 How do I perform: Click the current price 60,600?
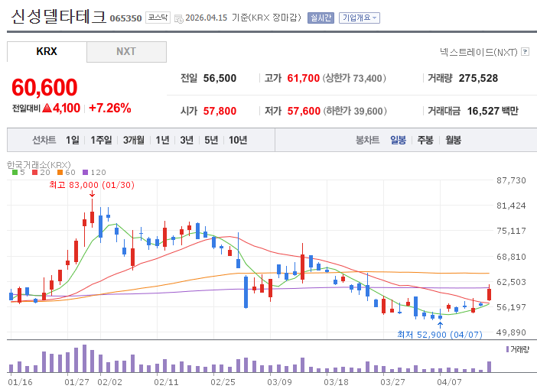pos(44,87)
